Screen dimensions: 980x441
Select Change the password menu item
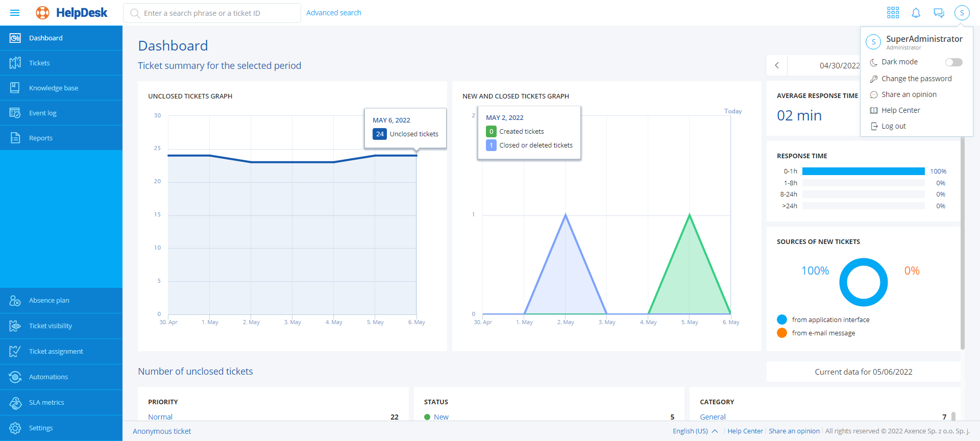click(x=916, y=79)
